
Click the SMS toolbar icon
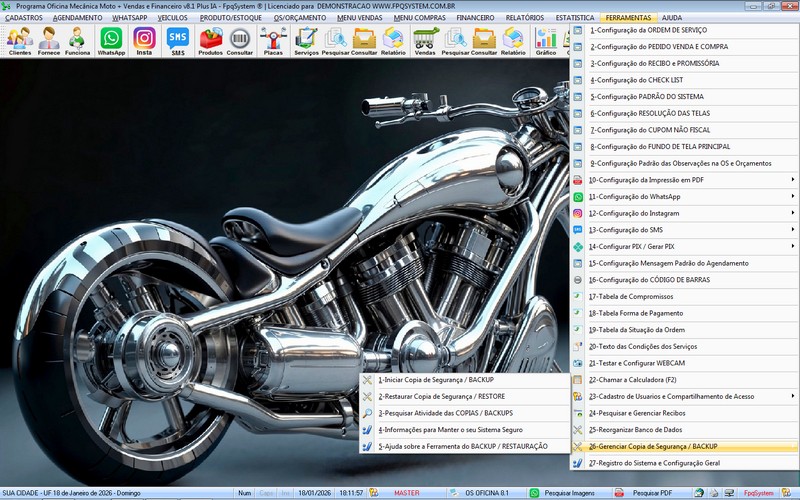[x=177, y=40]
